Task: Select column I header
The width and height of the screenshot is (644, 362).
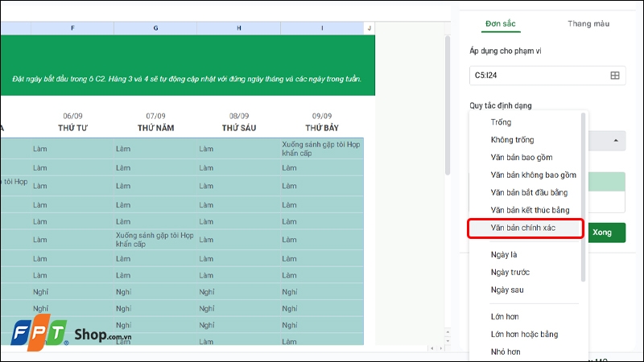Action: coord(322,28)
